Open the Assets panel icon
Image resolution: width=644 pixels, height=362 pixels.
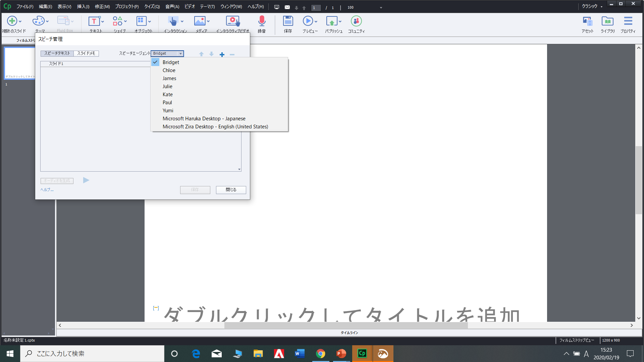pos(587,21)
